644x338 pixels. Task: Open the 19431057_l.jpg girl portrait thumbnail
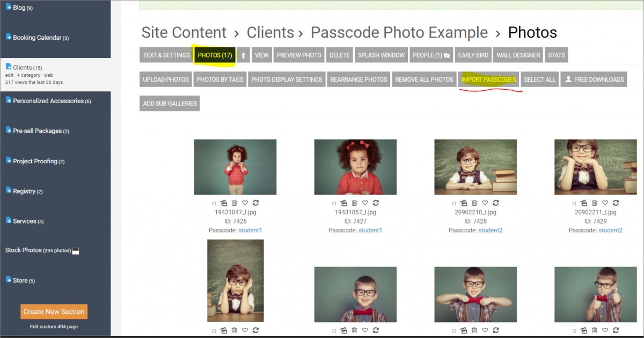355,167
